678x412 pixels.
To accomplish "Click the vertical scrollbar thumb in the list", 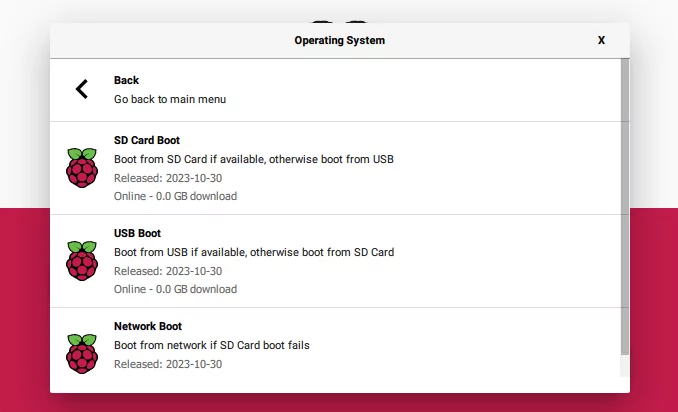I will click(625, 207).
